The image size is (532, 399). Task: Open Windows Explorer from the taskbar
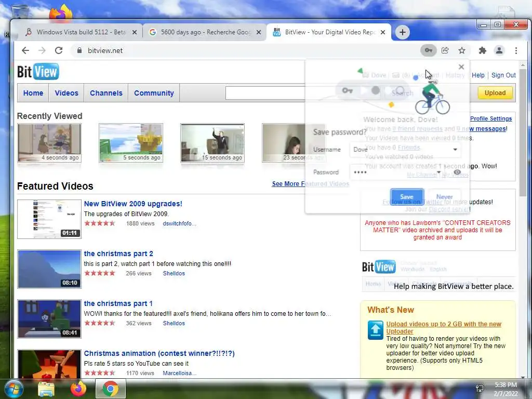[46, 389]
